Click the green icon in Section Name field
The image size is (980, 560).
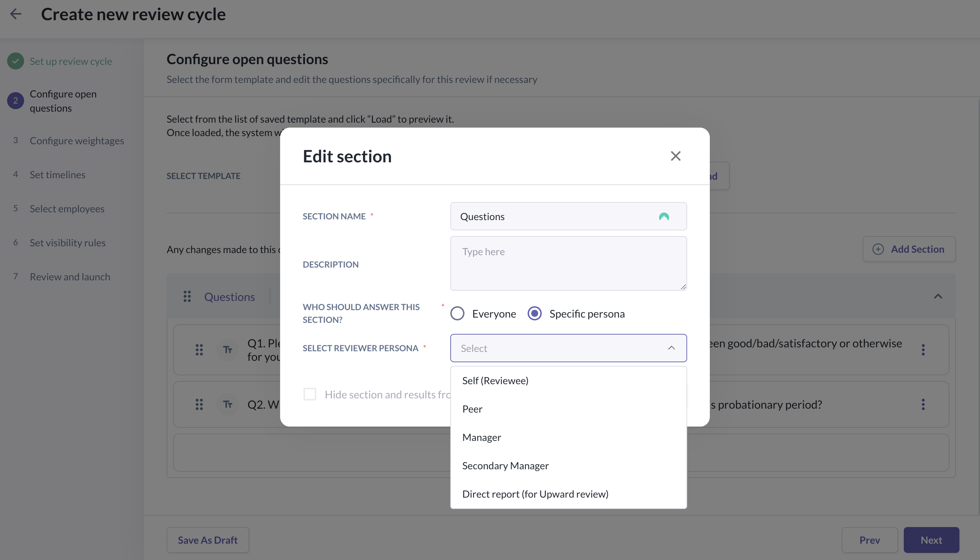664,217
